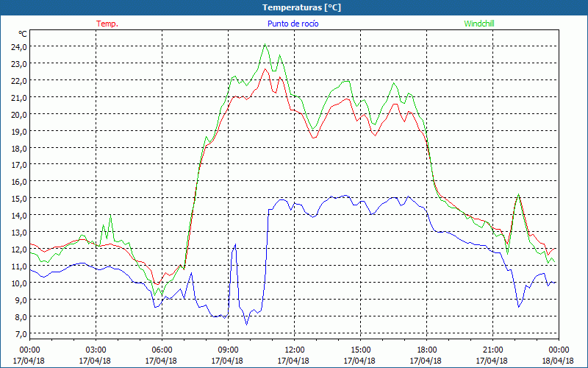Image resolution: width=588 pixels, height=368 pixels.
Task: Click the 17,0 y-axis value
Action: tap(19, 165)
